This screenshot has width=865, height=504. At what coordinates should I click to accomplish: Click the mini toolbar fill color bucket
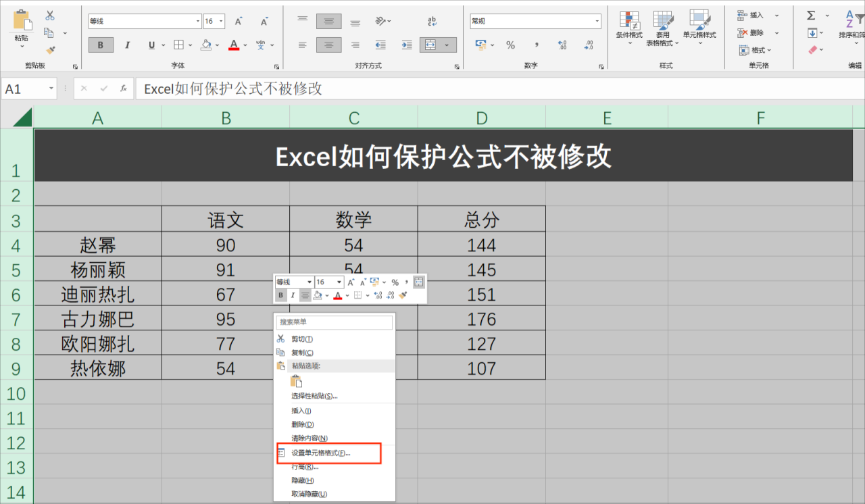[x=317, y=295]
